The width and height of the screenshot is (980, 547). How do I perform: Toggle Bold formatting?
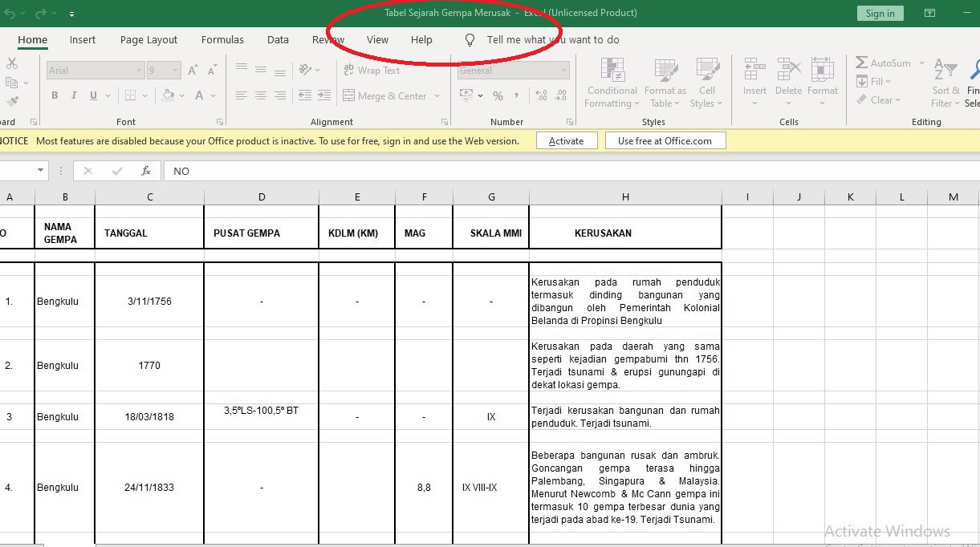click(55, 95)
